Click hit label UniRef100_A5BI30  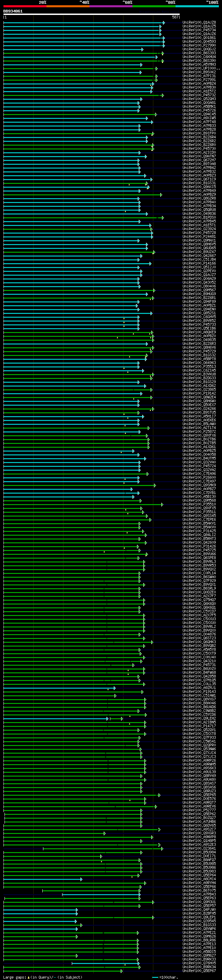click(x=199, y=496)
